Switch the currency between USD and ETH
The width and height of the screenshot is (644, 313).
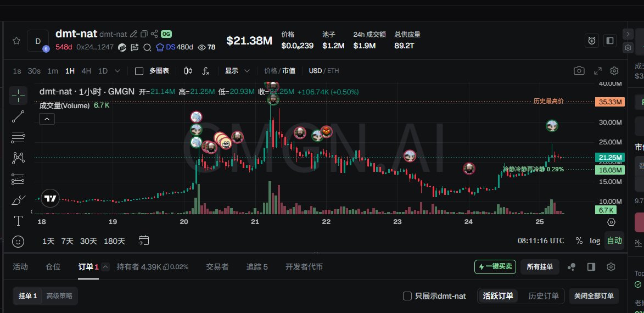click(324, 71)
